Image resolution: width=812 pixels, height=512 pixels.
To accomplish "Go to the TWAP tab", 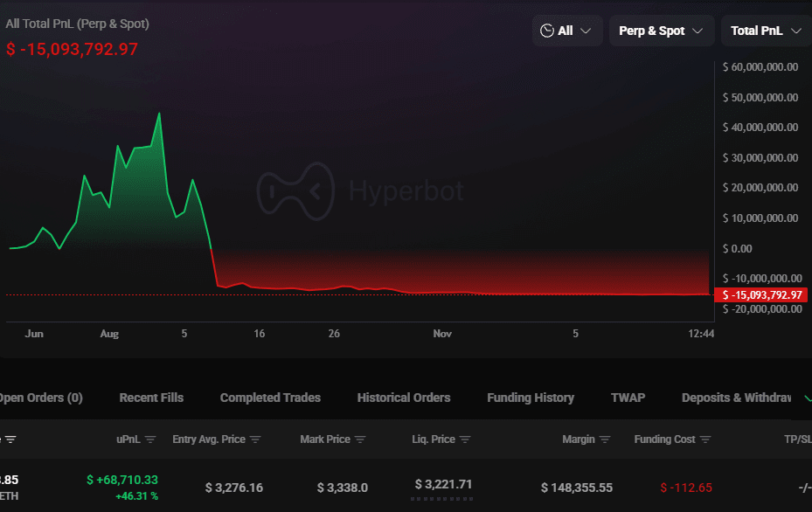I will (x=628, y=398).
